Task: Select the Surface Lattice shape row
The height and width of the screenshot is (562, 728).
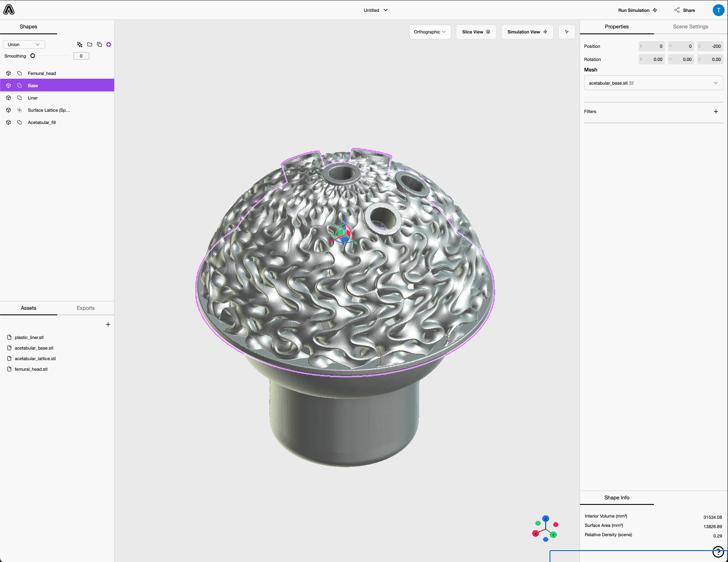Action: [x=57, y=110]
